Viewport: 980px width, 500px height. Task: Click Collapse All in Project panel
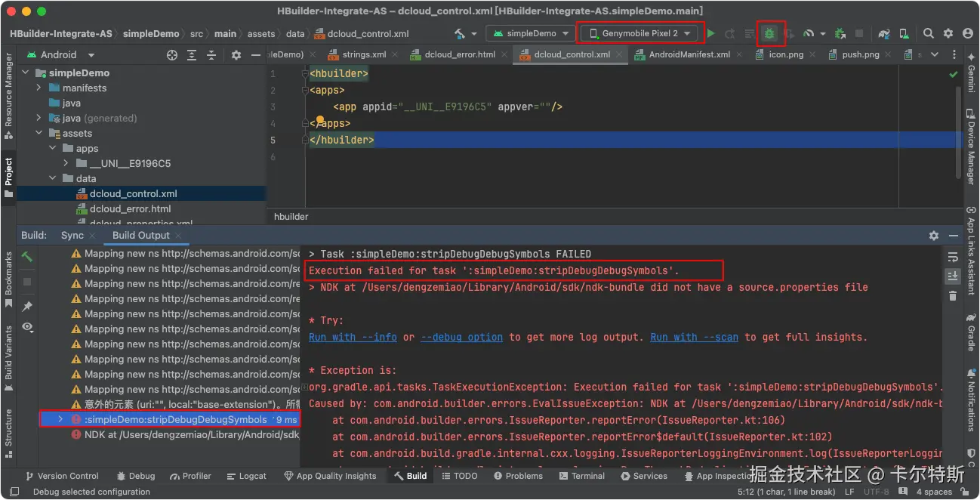211,55
